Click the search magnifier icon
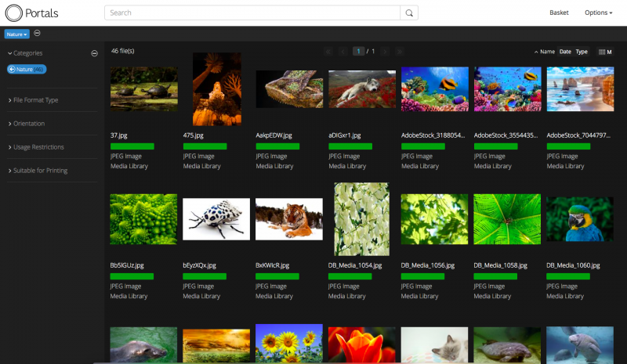 click(408, 13)
